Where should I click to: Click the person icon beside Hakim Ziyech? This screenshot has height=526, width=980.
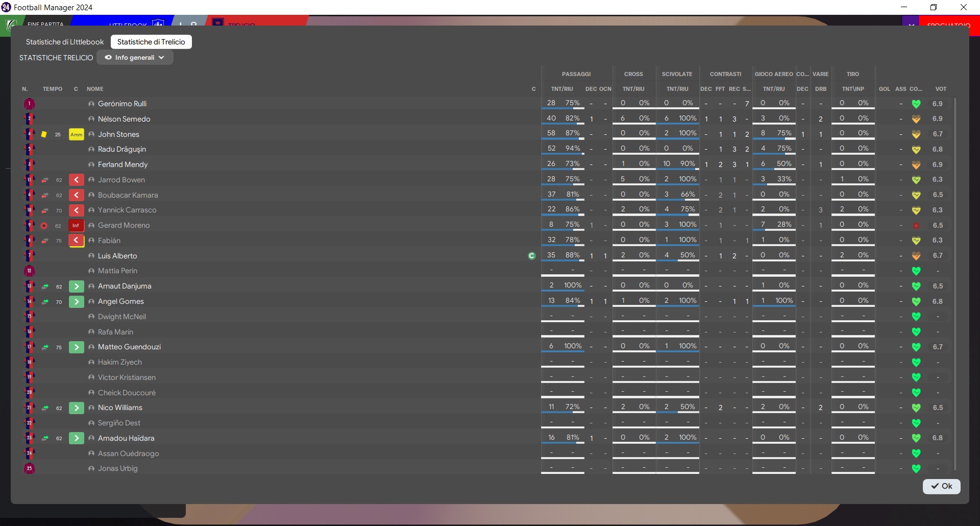click(x=91, y=363)
